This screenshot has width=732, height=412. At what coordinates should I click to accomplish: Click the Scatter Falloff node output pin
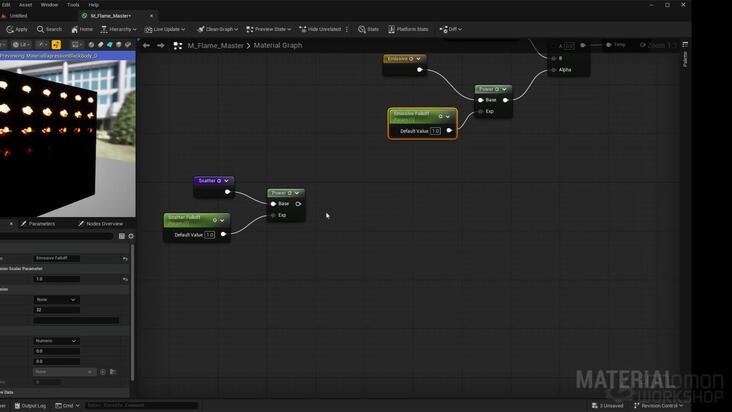pos(223,234)
